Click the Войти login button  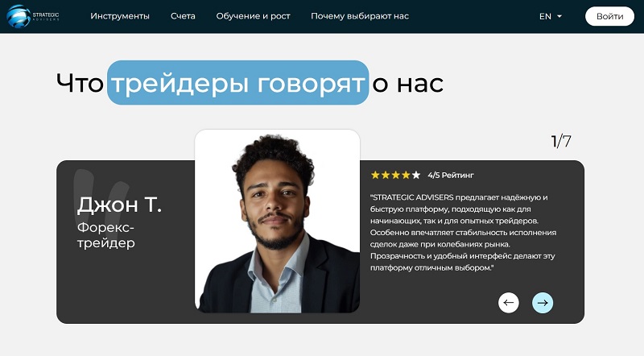pyautogui.click(x=609, y=16)
